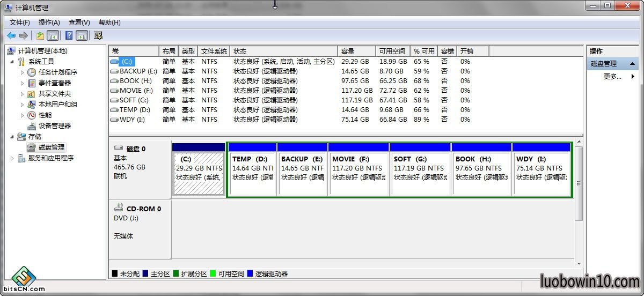Select the 设备管理器 tree item
This screenshot has height=296, width=644.
[55, 126]
